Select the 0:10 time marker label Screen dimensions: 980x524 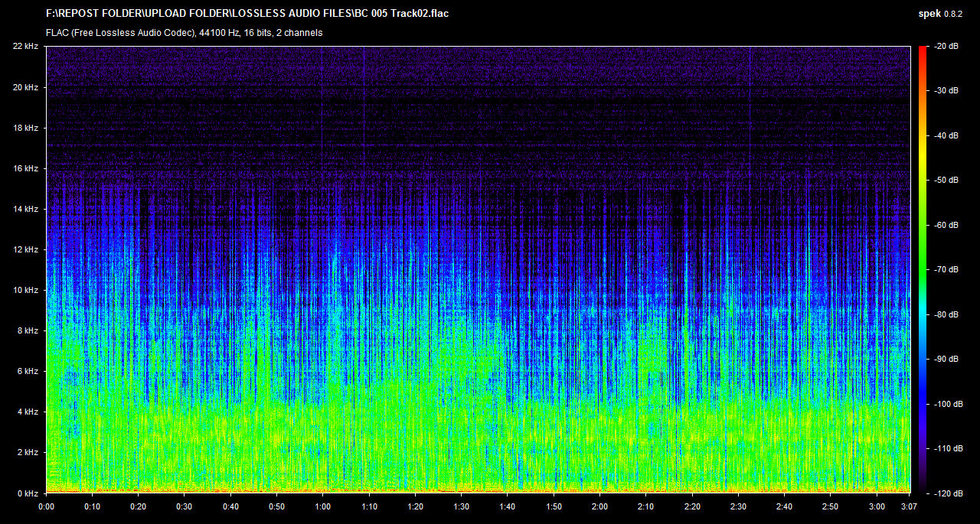tap(92, 506)
